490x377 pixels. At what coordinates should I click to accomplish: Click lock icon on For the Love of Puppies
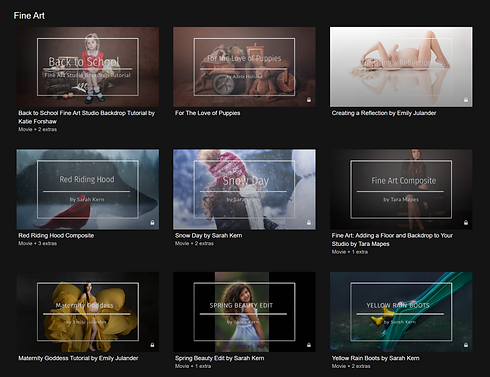pyautogui.click(x=309, y=100)
